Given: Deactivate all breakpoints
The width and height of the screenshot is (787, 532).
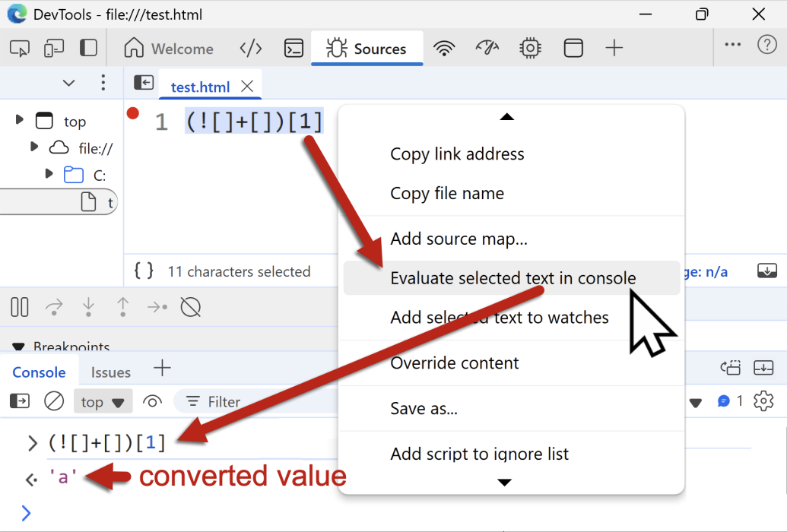Looking at the screenshot, I should (189, 307).
